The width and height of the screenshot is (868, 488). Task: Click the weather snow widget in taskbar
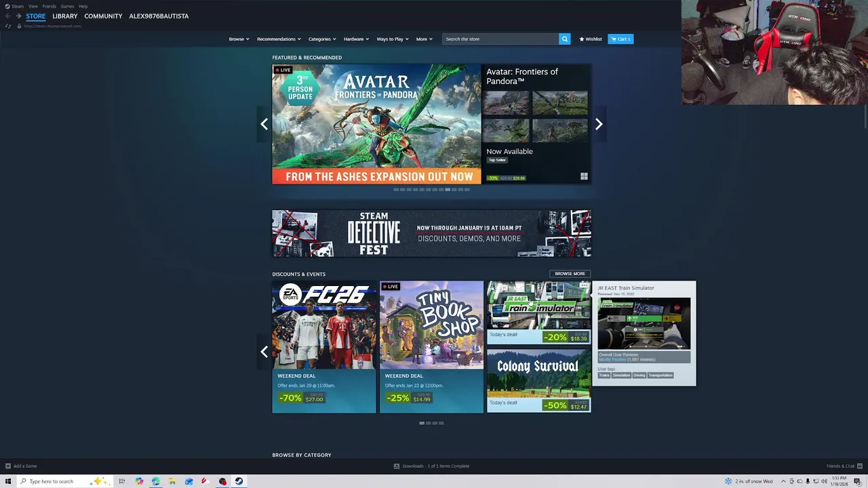pos(749,481)
